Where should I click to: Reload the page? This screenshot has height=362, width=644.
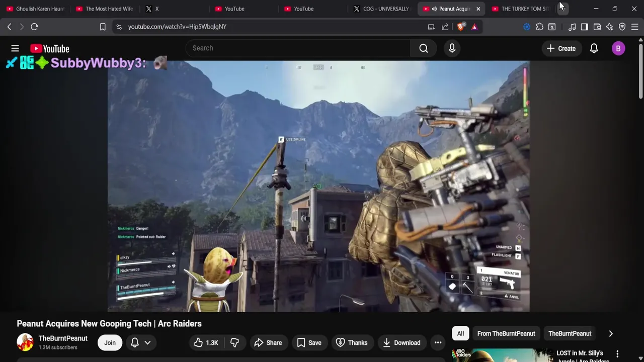point(34,27)
